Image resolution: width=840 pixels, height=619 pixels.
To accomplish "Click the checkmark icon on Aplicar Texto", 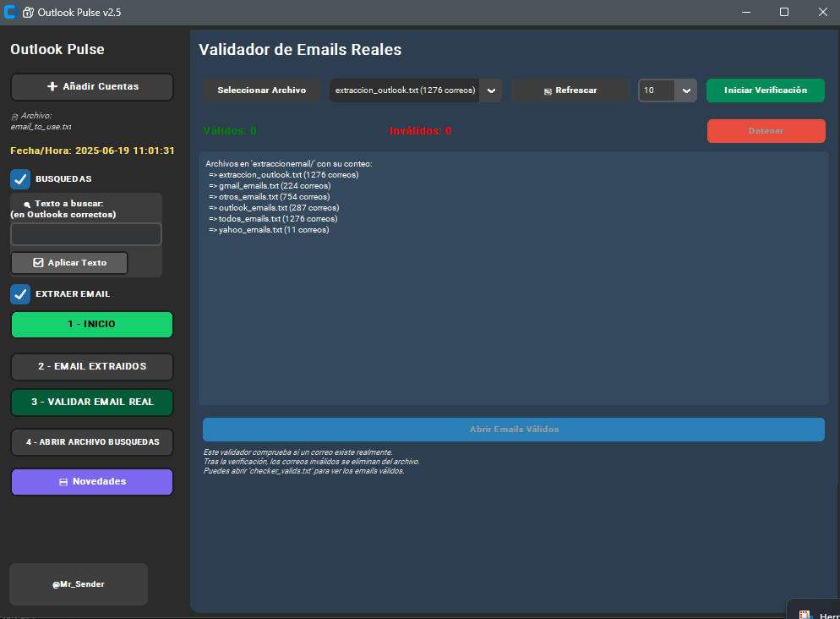I will (38, 263).
